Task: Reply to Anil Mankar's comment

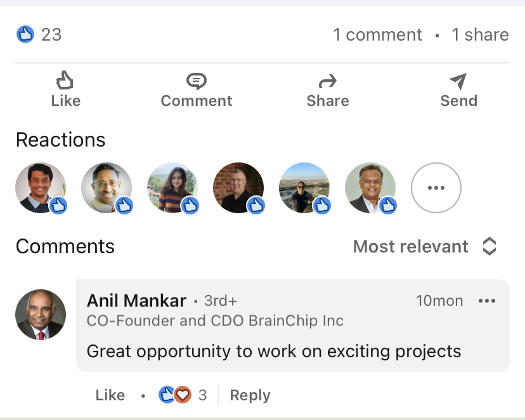Action: click(x=250, y=395)
